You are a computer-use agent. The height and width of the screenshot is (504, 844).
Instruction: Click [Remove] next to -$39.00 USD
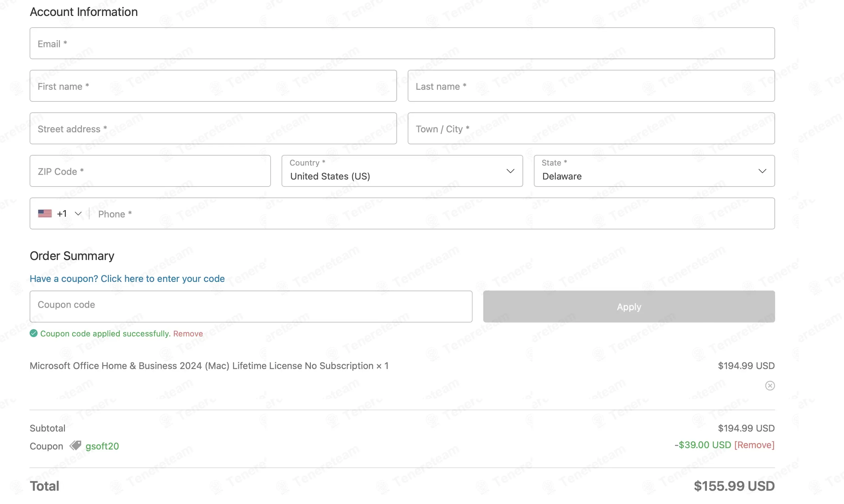point(754,445)
